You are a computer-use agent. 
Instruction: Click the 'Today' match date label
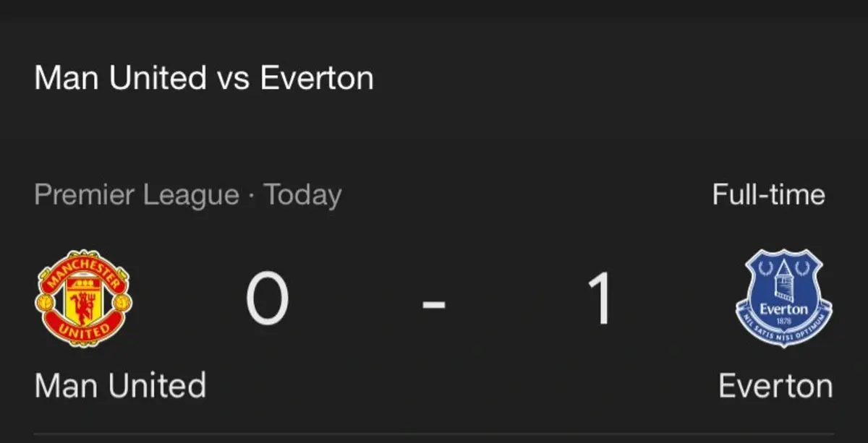[302, 195]
